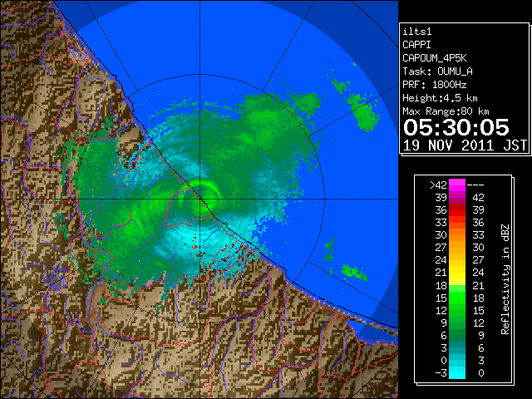532x399 pixels.
Task: Click the '19 NOV 2011 JST' date
Action: (465, 145)
